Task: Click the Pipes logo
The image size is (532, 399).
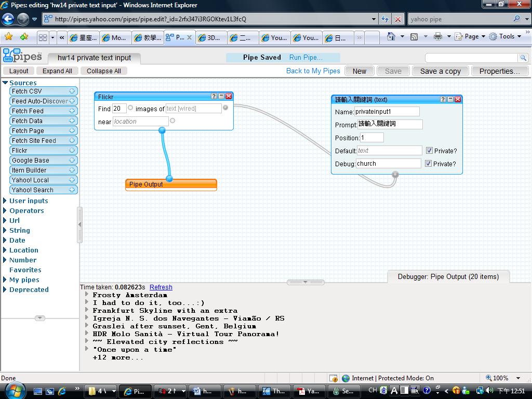Action: click(22, 56)
